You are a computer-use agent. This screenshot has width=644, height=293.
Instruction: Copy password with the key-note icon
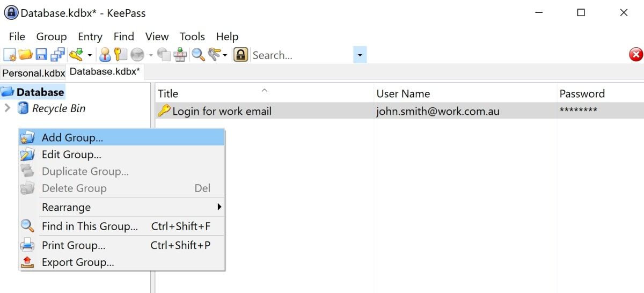click(120, 55)
